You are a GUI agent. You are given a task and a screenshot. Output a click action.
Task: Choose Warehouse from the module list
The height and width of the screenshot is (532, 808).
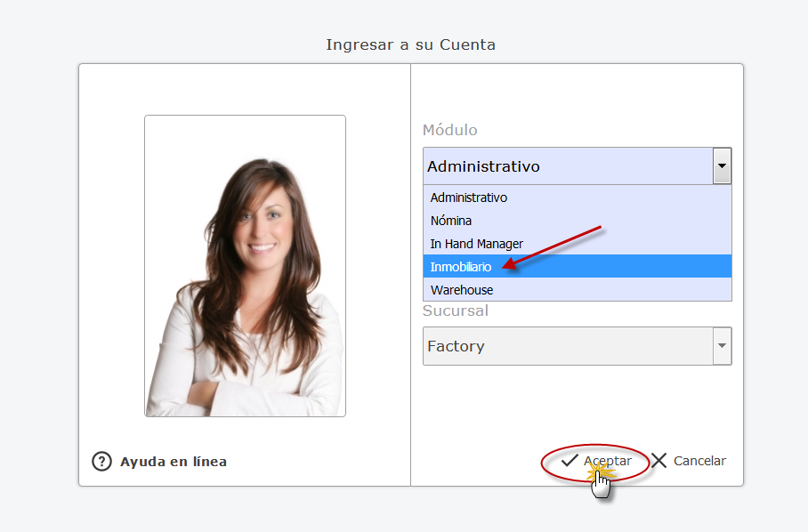[x=578, y=289]
